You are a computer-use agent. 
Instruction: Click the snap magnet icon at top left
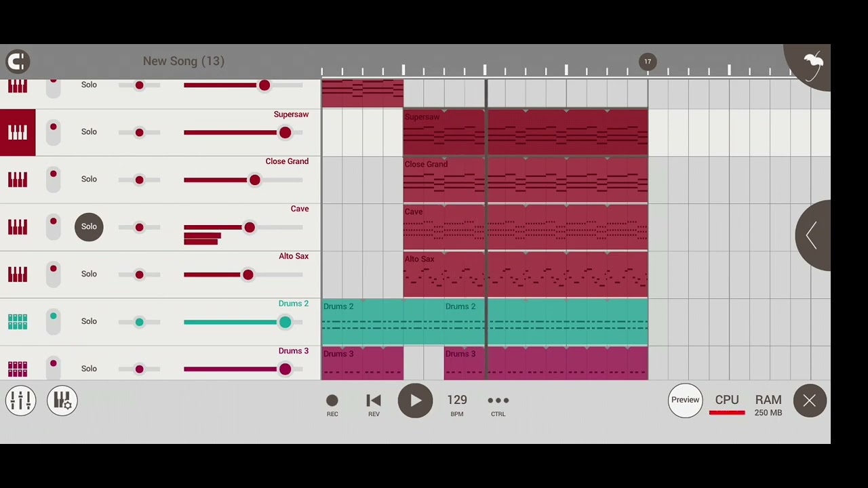click(18, 61)
